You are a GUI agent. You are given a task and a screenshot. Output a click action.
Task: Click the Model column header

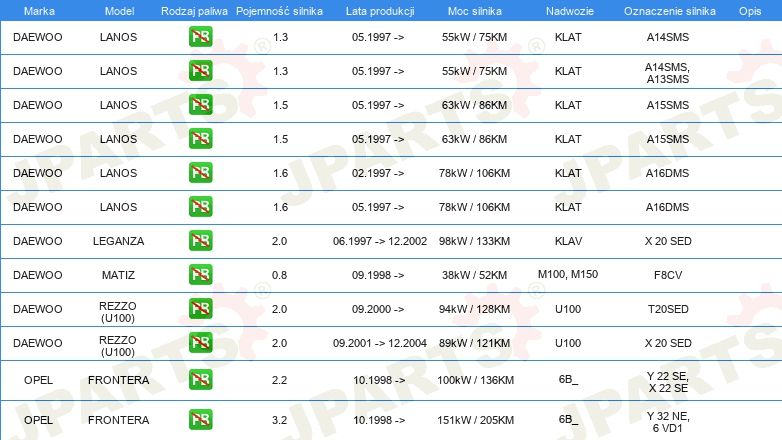119,11
